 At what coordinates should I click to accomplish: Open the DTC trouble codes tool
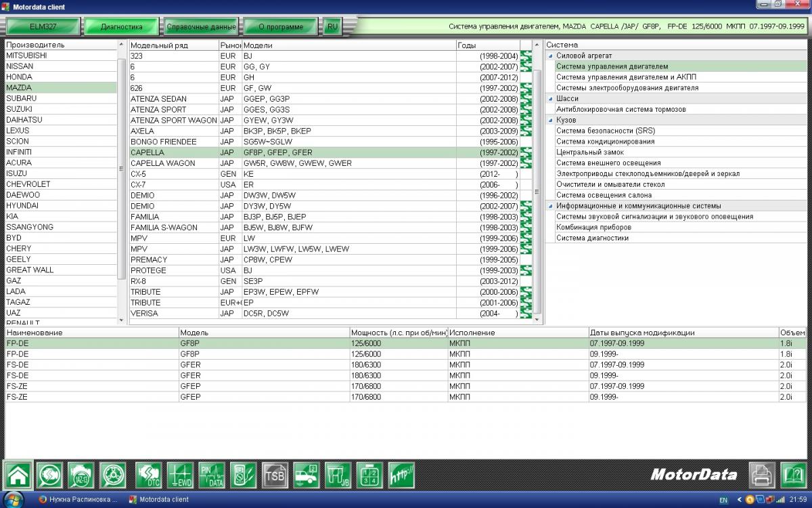coord(148,475)
